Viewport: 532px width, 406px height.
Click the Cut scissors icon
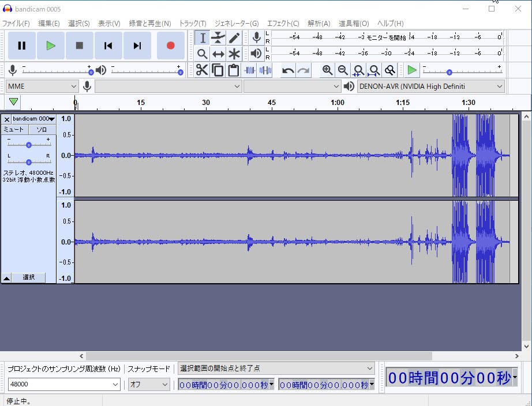click(202, 70)
